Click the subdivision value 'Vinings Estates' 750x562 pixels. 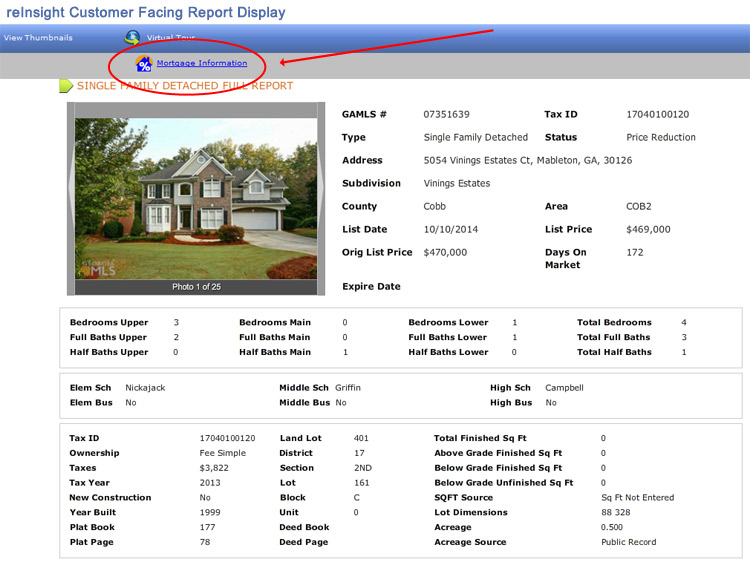(457, 183)
